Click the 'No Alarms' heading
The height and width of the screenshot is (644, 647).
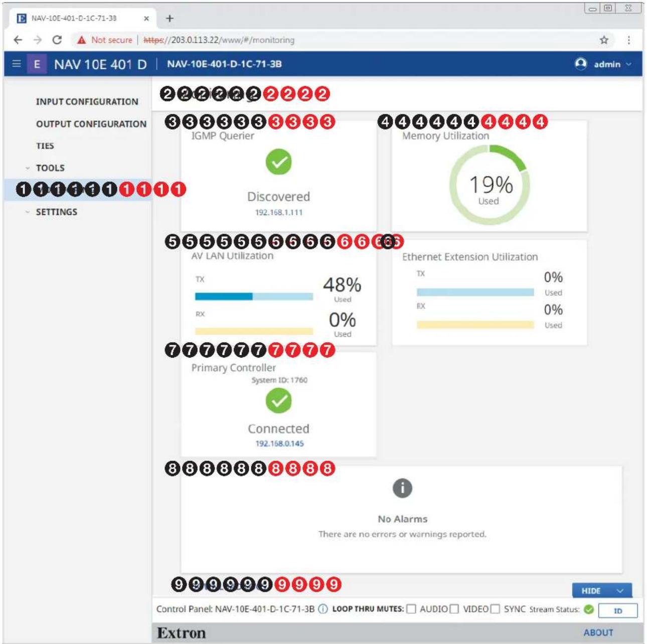[402, 519]
